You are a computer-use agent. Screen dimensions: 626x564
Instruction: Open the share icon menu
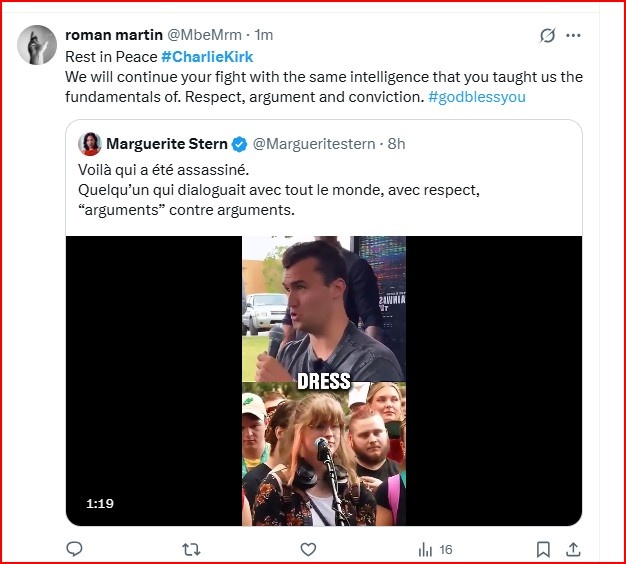tap(573, 549)
